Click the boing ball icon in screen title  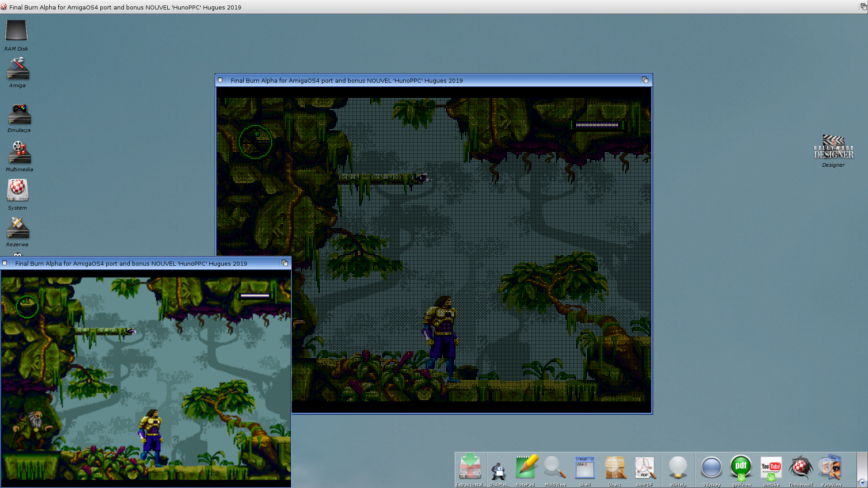pos(4,7)
